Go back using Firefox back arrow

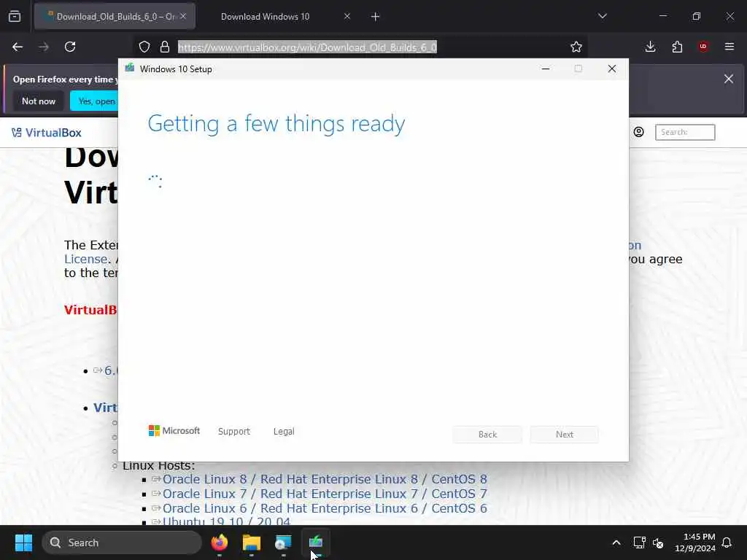pos(18,47)
